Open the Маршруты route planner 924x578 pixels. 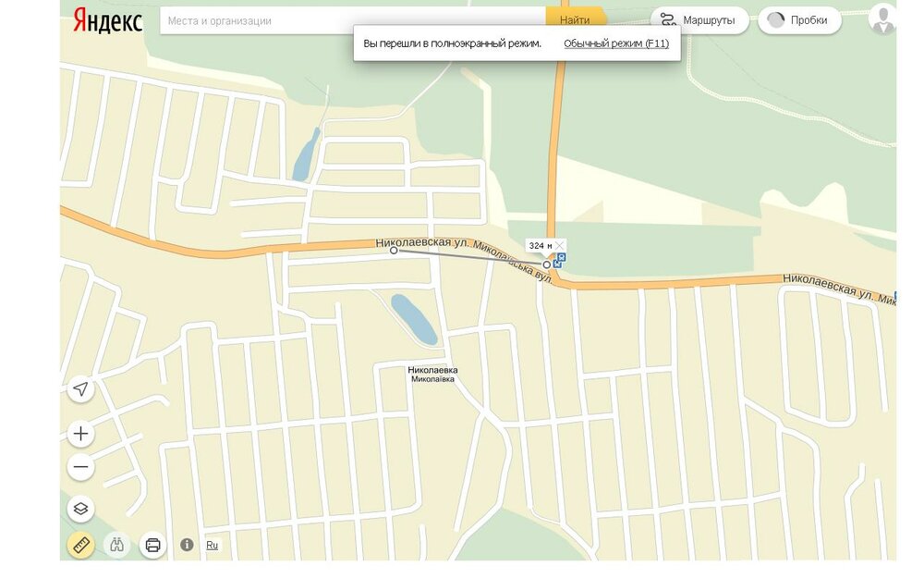point(699,20)
